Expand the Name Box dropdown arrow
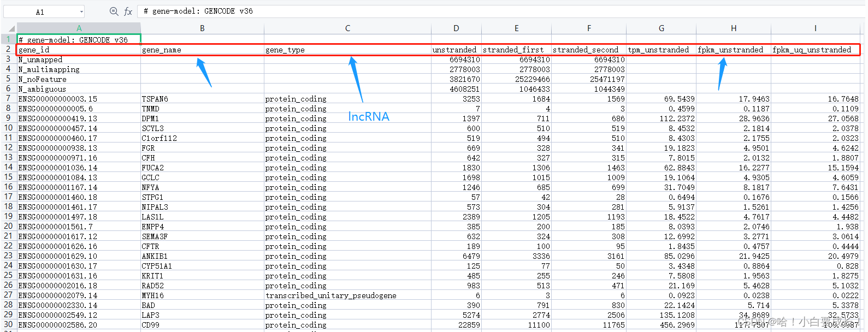 tap(81, 11)
